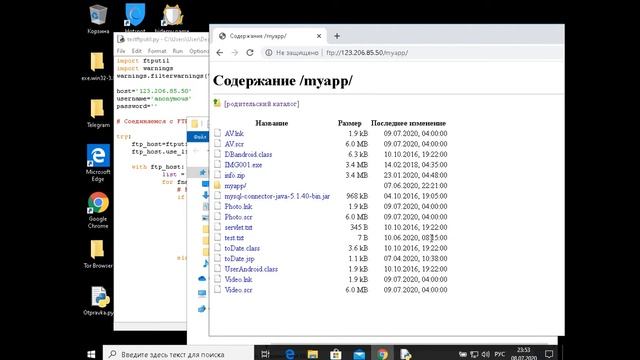Image resolution: width=640 pixels, height=360 pixels.
Task: Open the servlet.txt file link
Action: click(238, 227)
